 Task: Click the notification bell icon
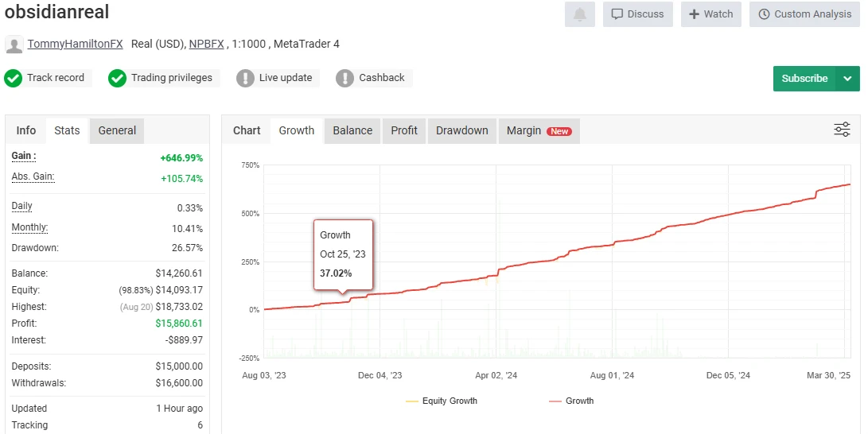pos(579,14)
